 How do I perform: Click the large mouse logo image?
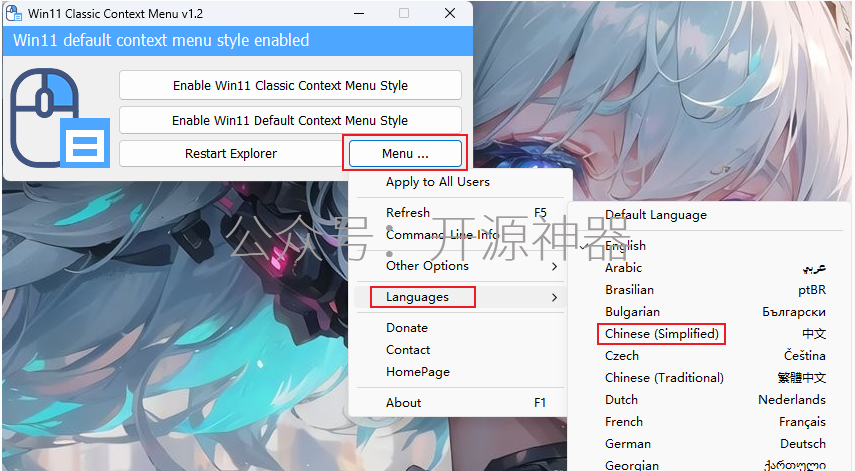click(x=60, y=118)
